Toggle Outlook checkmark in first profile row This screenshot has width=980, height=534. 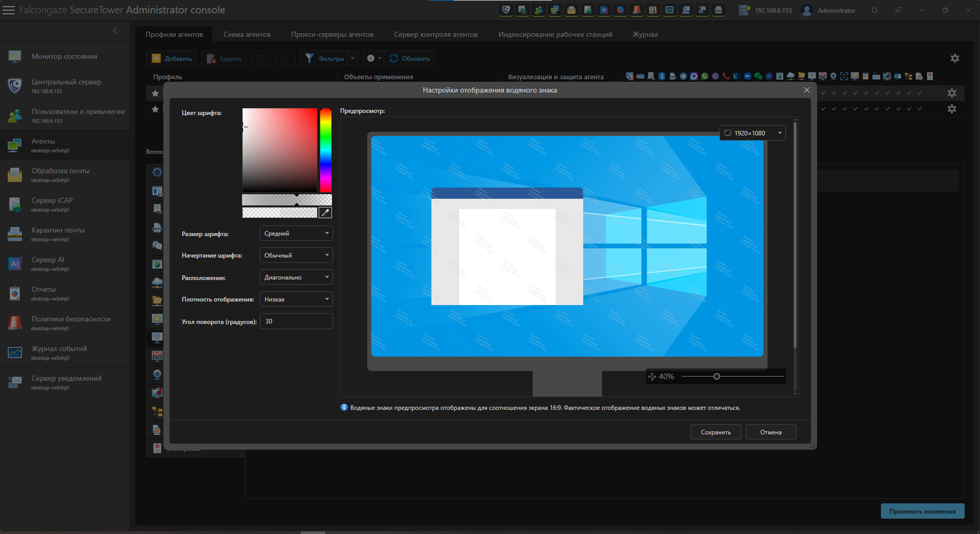point(898,93)
